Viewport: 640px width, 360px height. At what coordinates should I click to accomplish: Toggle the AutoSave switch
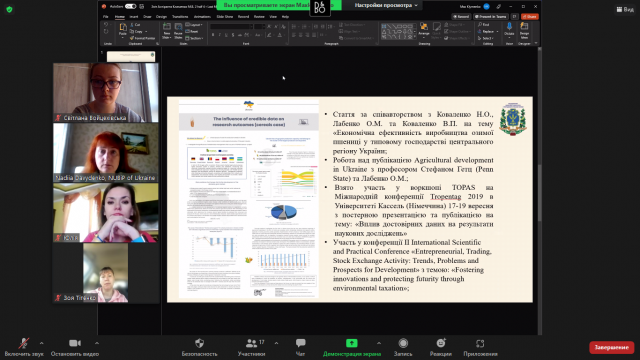[130, 6]
